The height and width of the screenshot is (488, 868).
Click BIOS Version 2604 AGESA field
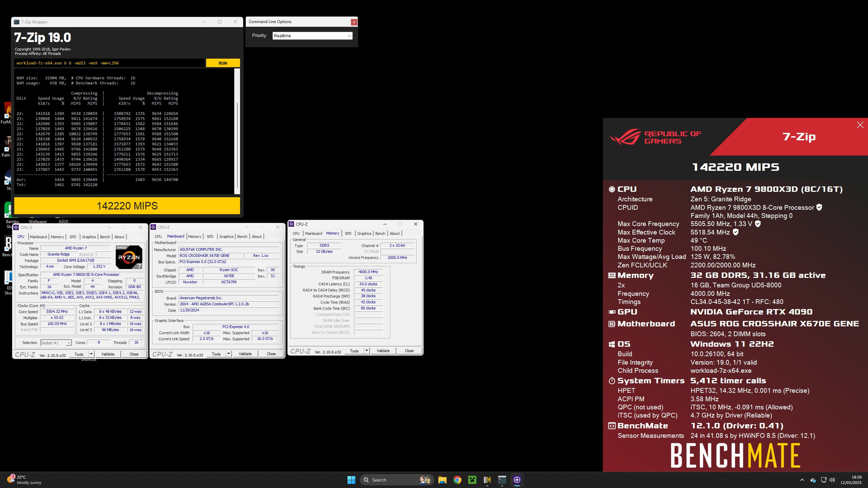(x=229, y=304)
